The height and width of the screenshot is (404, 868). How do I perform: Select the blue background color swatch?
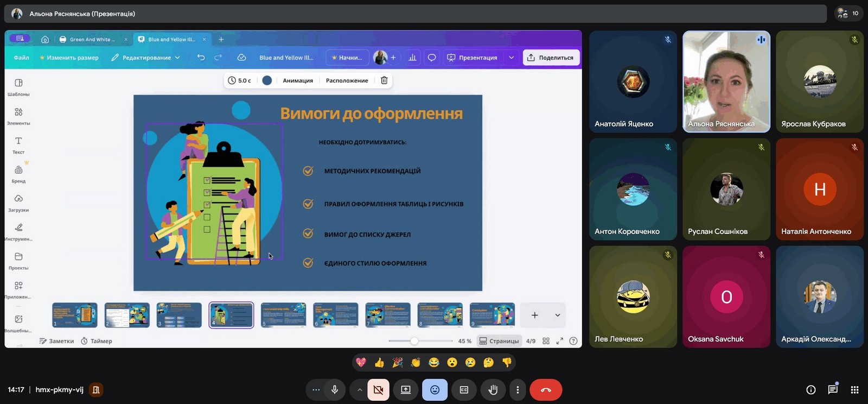click(x=267, y=80)
